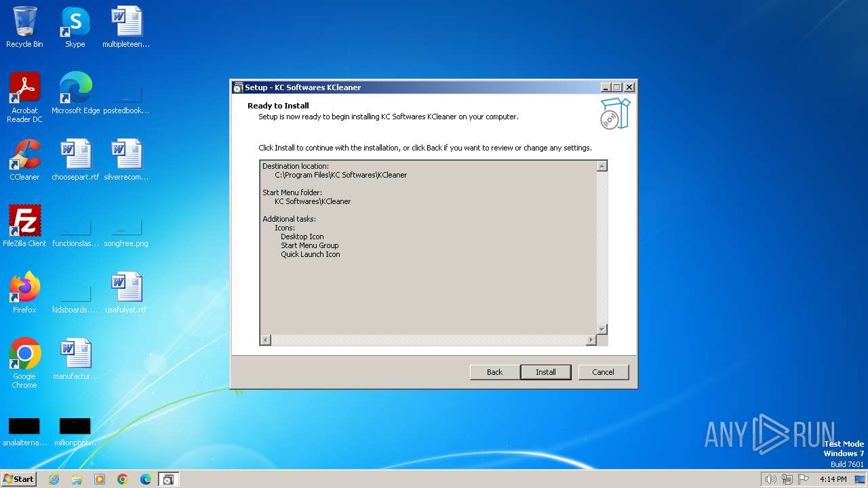Viewport: 868px width, 488px height.
Task: Click the Install button
Action: pyautogui.click(x=546, y=372)
